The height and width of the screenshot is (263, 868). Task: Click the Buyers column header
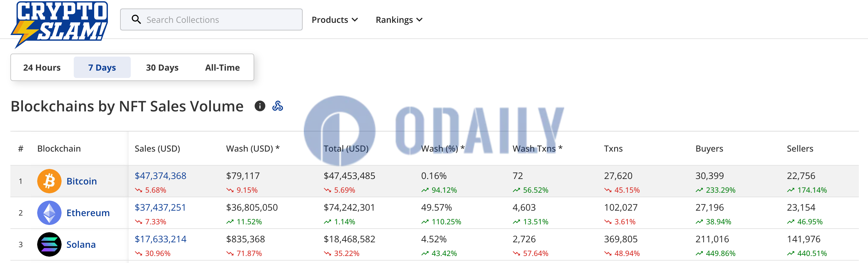(709, 149)
